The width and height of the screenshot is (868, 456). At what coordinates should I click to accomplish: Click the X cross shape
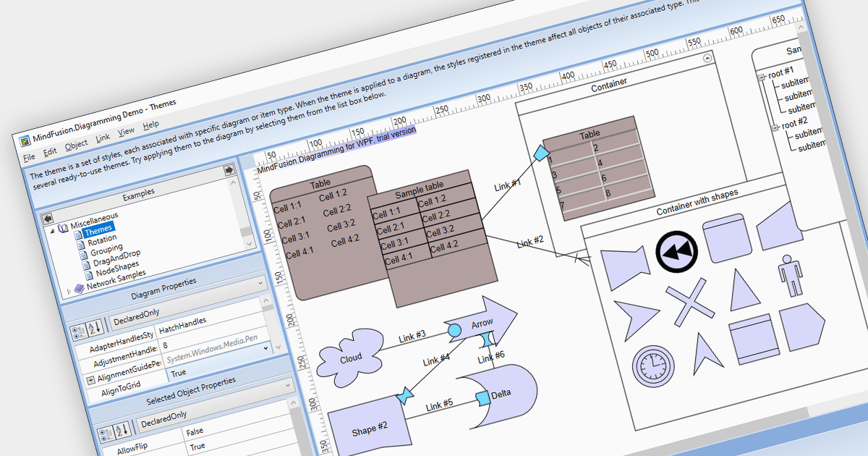tap(690, 301)
